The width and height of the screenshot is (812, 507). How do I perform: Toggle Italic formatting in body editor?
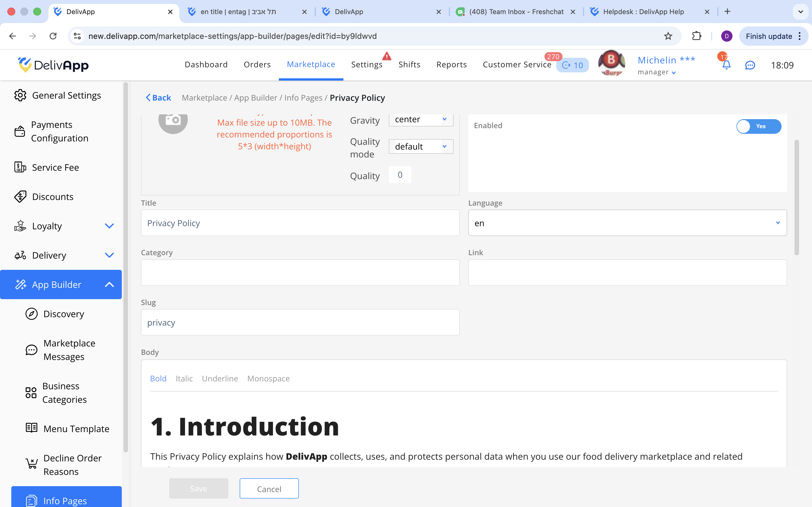click(x=184, y=379)
